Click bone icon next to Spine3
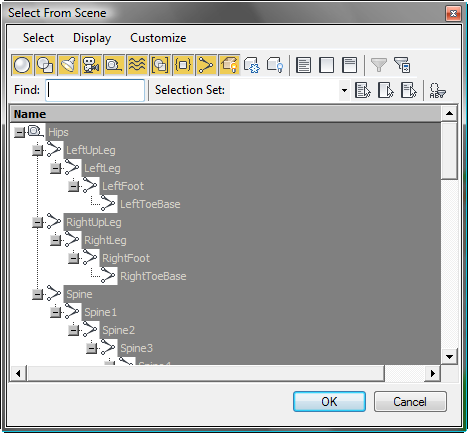The width and height of the screenshot is (468, 433). [108, 347]
